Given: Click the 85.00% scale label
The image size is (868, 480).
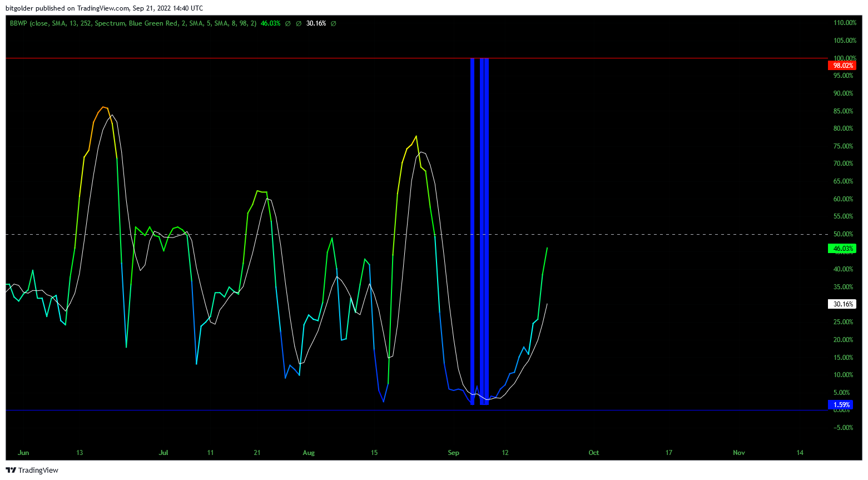Looking at the screenshot, I should tap(843, 111).
